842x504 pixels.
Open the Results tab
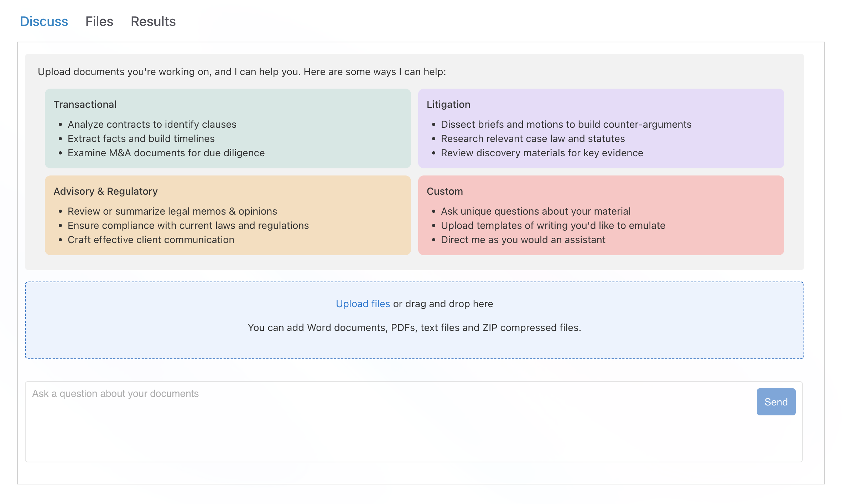click(x=153, y=21)
